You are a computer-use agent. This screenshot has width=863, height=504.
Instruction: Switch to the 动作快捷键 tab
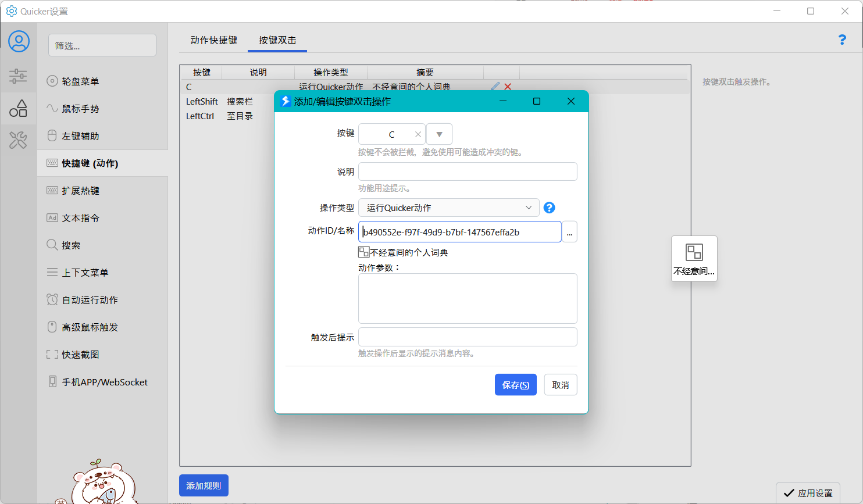213,40
